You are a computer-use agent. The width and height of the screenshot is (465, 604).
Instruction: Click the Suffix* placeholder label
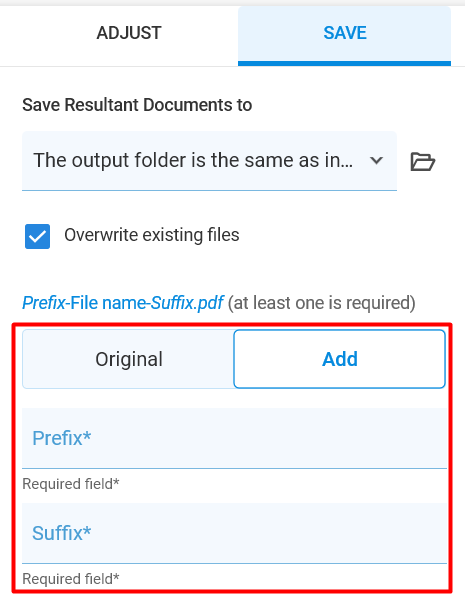62,534
